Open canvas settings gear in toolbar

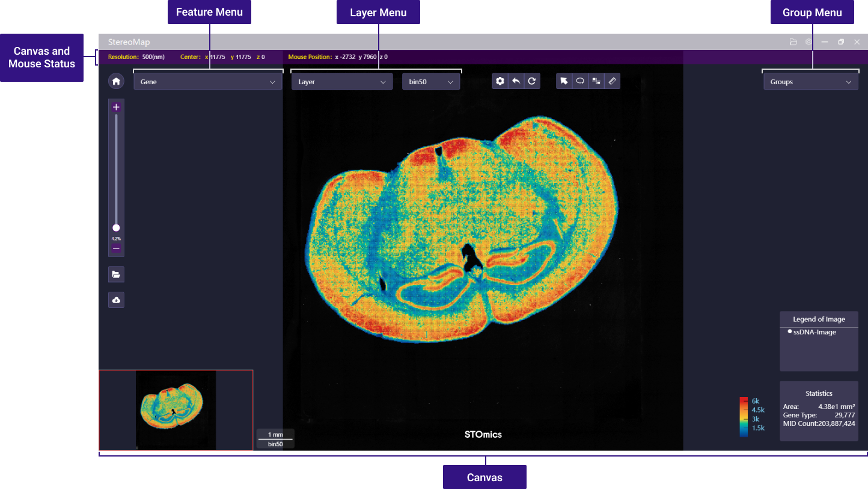500,81
